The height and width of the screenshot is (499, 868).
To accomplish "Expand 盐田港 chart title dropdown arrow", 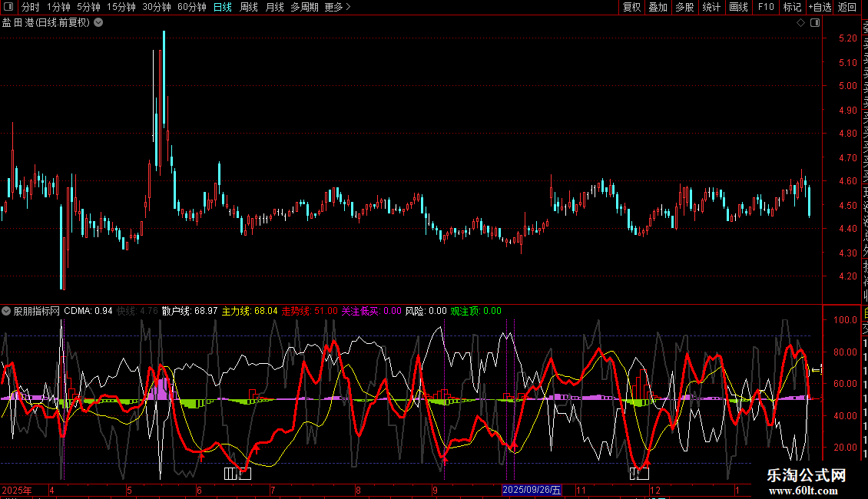I will (x=98, y=23).
